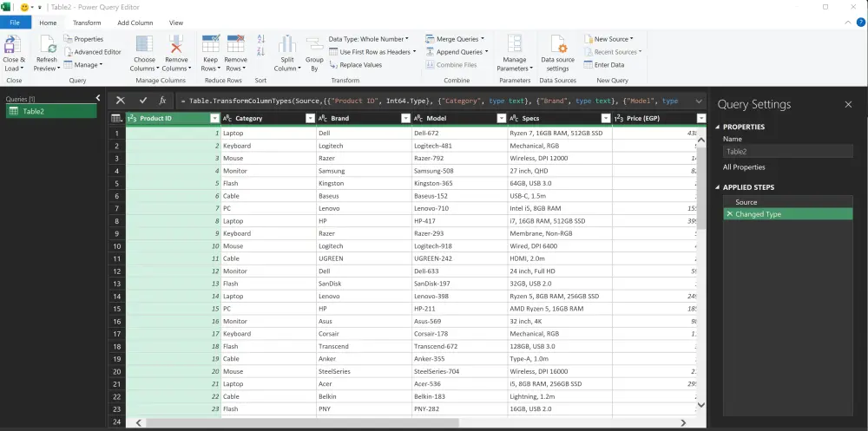868x431 pixels.
Task: Click the table corner menu icon
Action: click(x=116, y=119)
